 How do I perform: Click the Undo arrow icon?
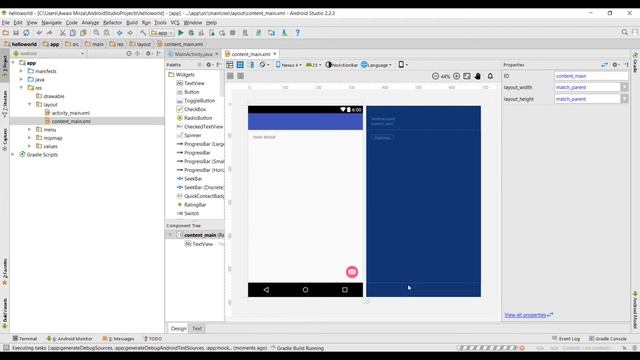click(x=39, y=33)
